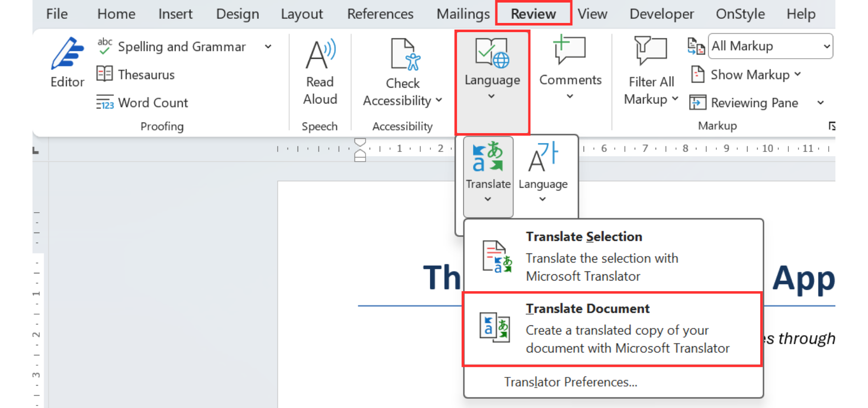The width and height of the screenshot is (868, 408).
Task: Switch to the Layout tab
Action: pos(302,14)
